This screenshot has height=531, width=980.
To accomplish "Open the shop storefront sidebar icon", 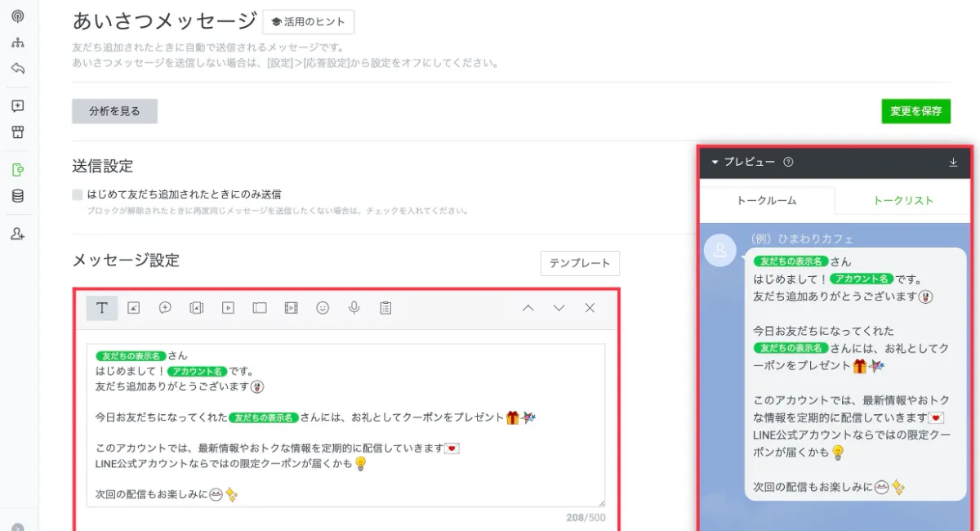I will [x=18, y=132].
